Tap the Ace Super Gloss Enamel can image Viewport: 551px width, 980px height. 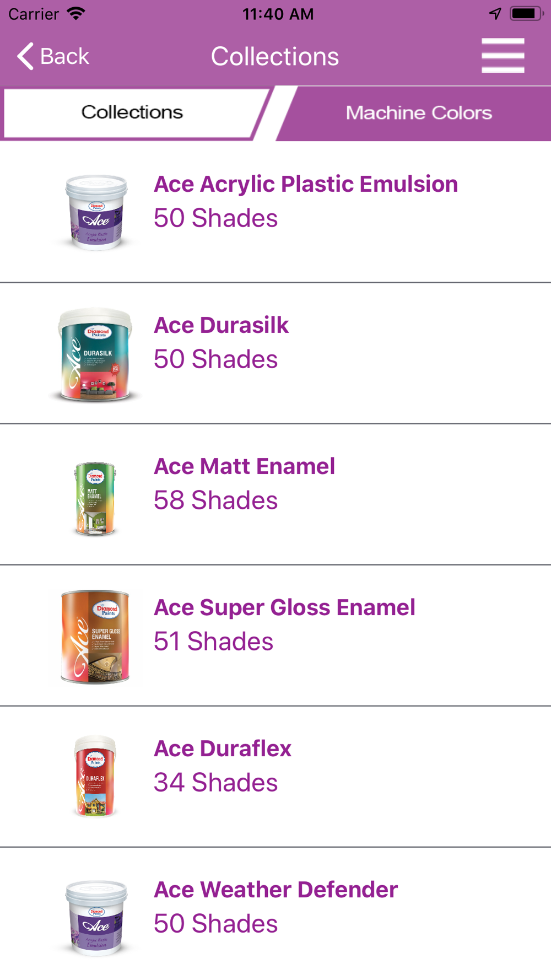(x=95, y=637)
